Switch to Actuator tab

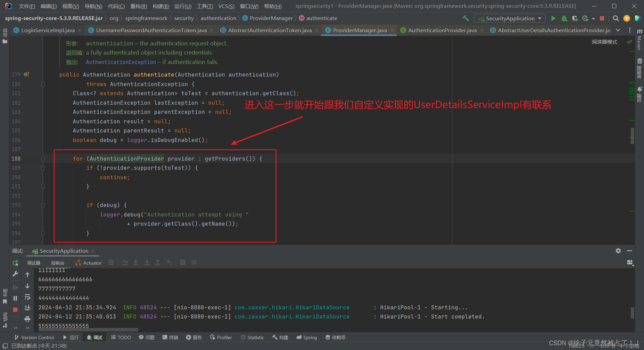(88, 263)
